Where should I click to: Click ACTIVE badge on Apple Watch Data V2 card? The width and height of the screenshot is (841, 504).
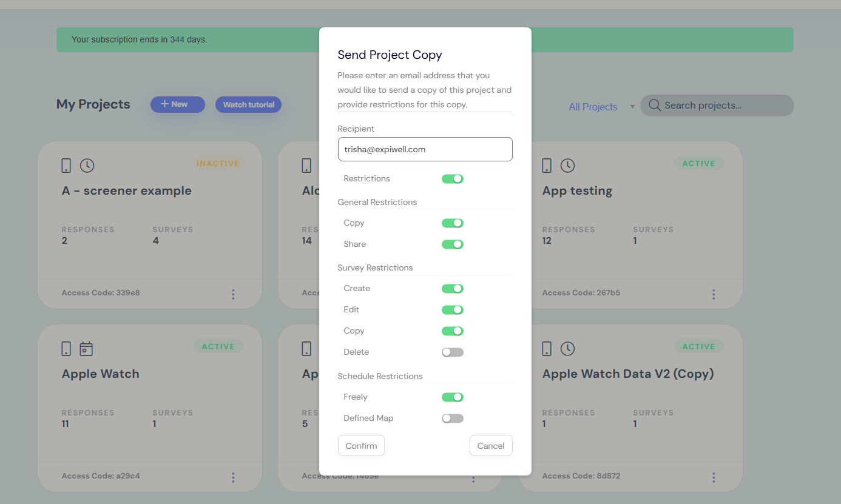click(x=699, y=347)
